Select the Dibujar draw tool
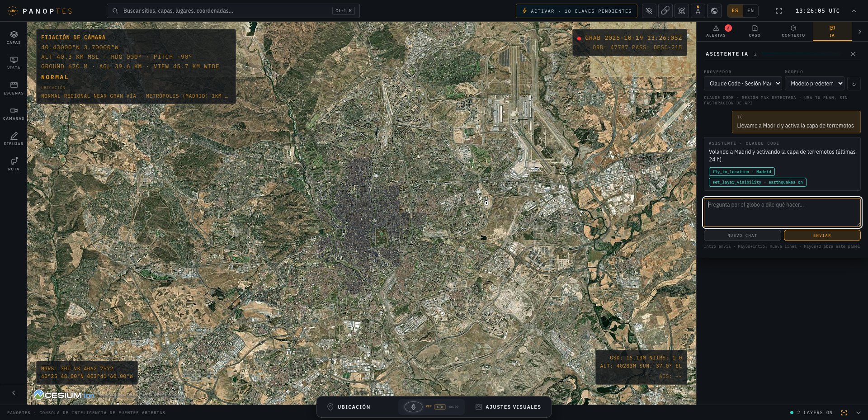The width and height of the screenshot is (868, 420). point(14,138)
